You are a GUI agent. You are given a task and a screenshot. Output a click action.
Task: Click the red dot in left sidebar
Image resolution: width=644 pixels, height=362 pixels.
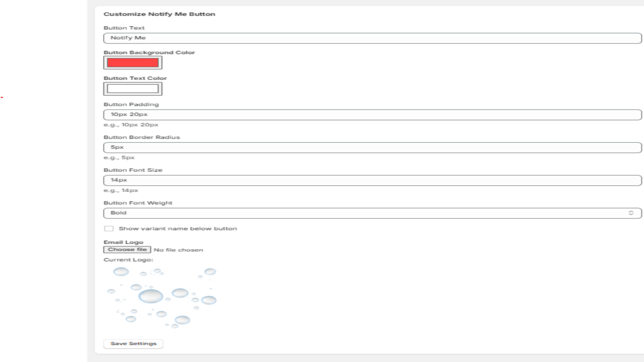click(2, 98)
